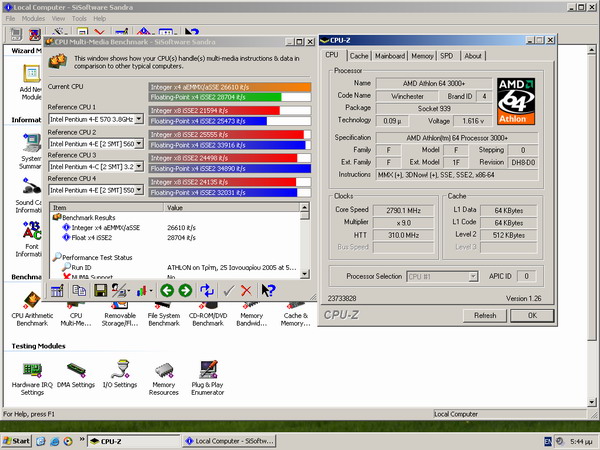This screenshot has width=600, height=450.
Task: Click scroll-up arrow in results list
Action: (305, 207)
